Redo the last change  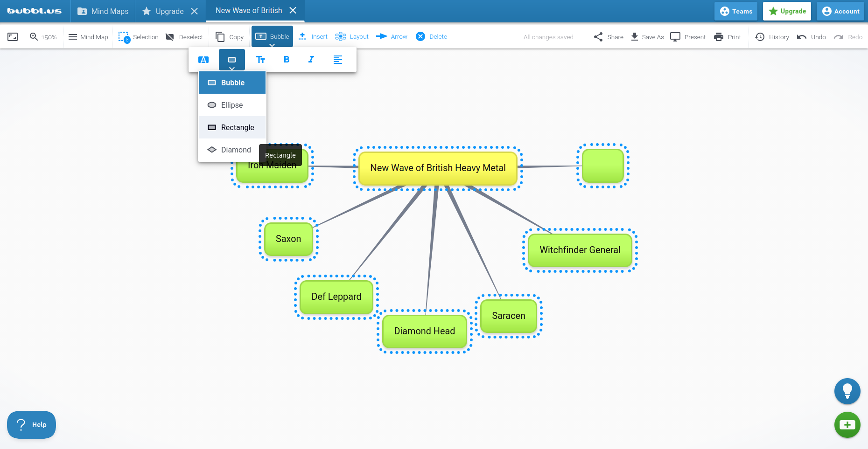(848, 37)
